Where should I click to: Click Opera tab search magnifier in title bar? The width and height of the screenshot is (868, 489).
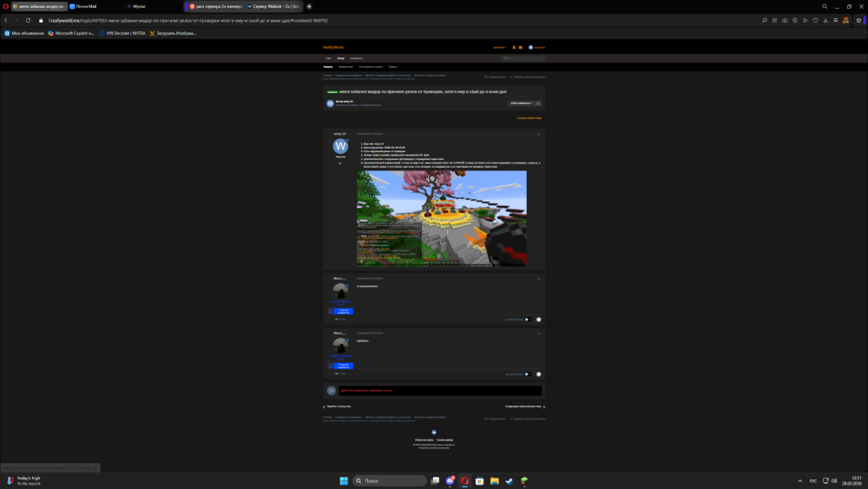click(x=825, y=7)
